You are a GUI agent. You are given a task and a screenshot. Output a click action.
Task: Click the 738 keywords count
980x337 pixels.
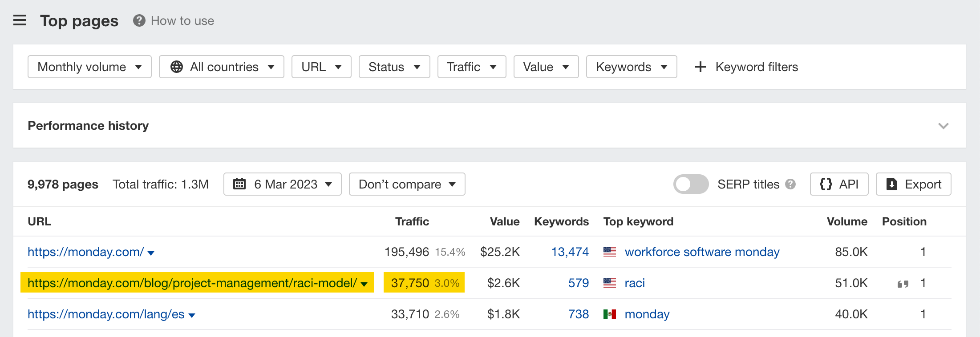click(x=579, y=314)
